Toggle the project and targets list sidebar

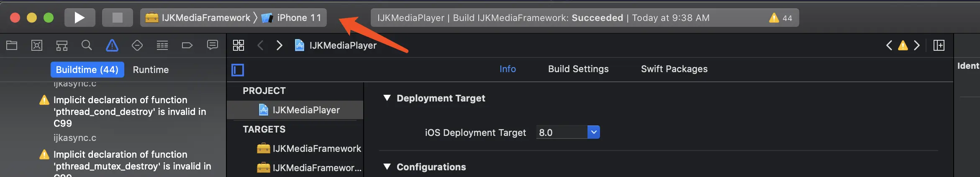(x=238, y=70)
